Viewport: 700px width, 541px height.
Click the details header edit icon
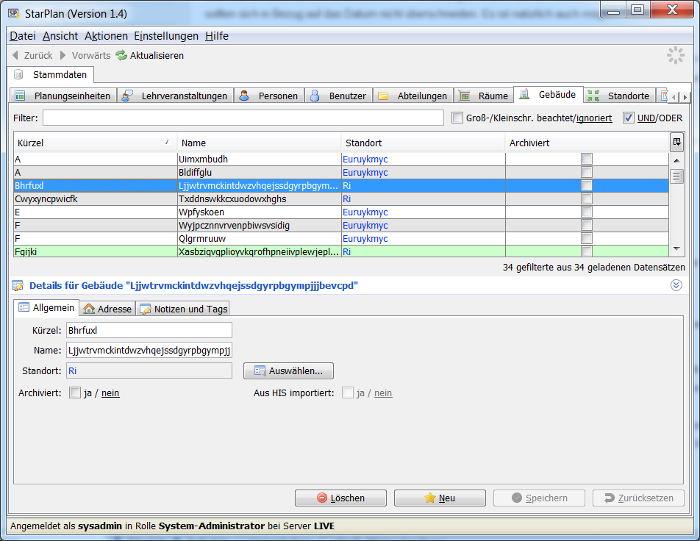[x=18, y=286]
